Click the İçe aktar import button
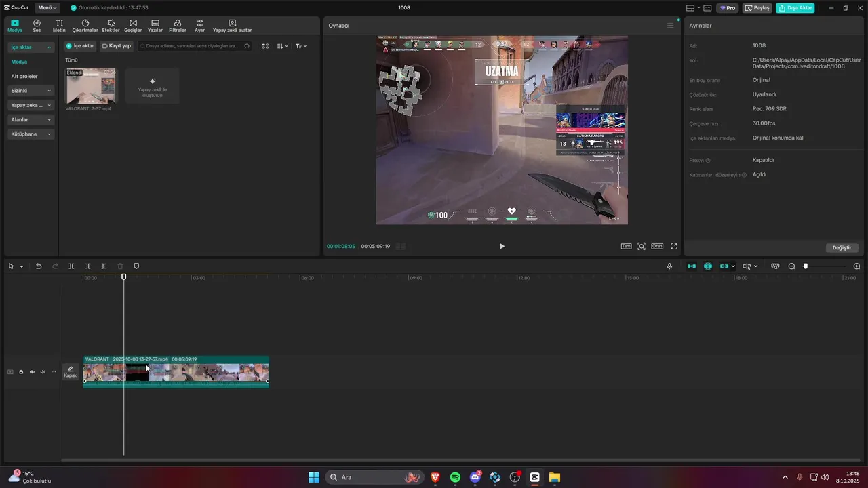868x488 pixels. [x=80, y=46]
